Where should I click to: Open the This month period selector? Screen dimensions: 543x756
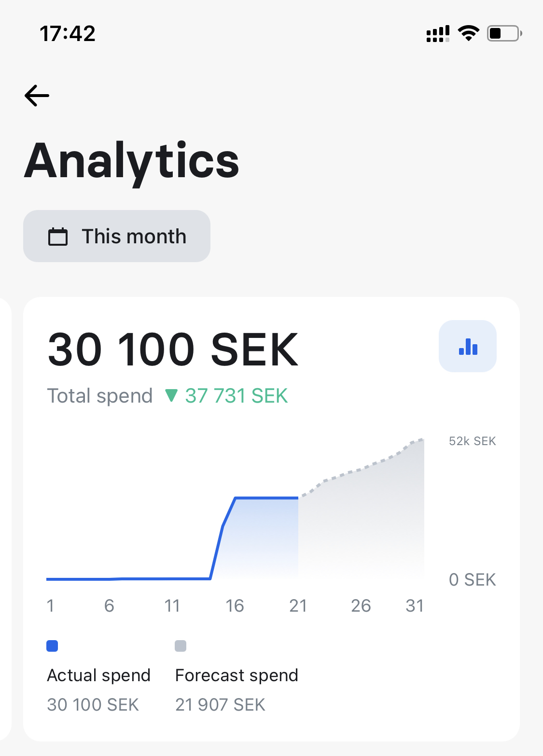coord(117,236)
